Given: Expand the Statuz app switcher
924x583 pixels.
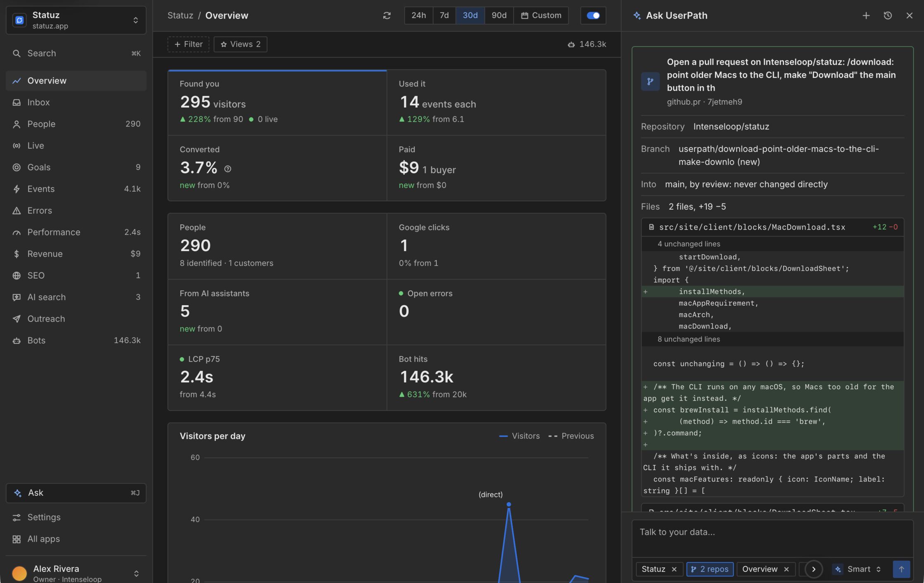Looking at the screenshot, I should 76,20.
